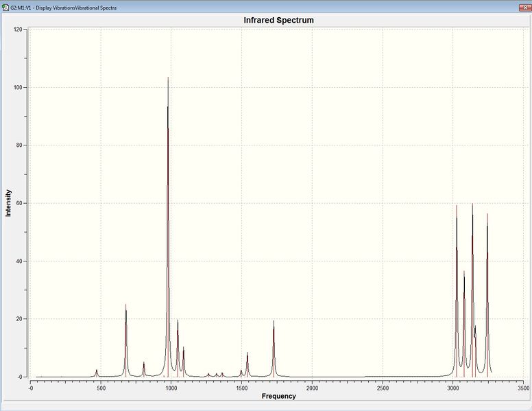Viewport: 532px width, 411px height.
Task: Click the '2500' frequency tick label
Action: point(383,388)
